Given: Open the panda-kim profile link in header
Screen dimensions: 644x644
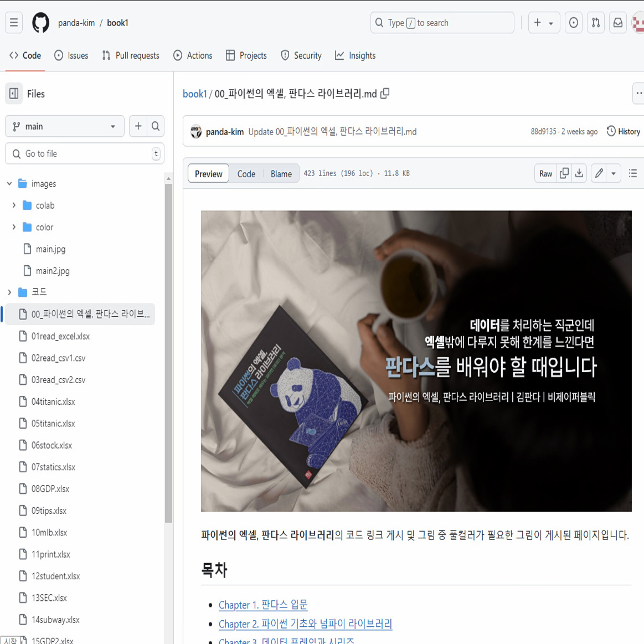Looking at the screenshot, I should [x=76, y=23].
